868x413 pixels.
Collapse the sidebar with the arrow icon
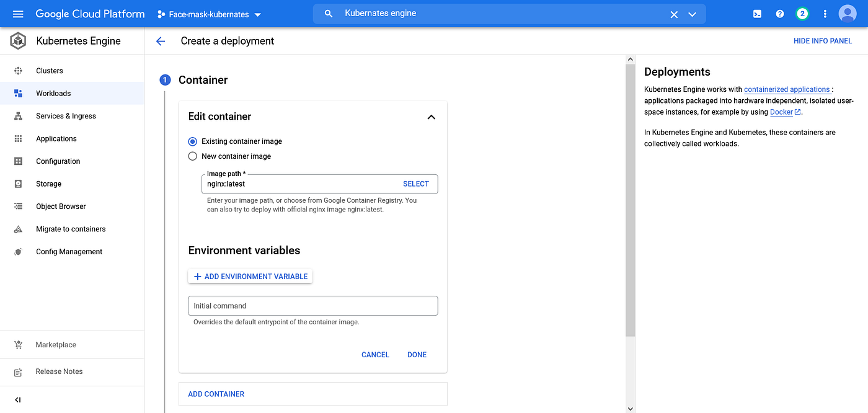18,400
